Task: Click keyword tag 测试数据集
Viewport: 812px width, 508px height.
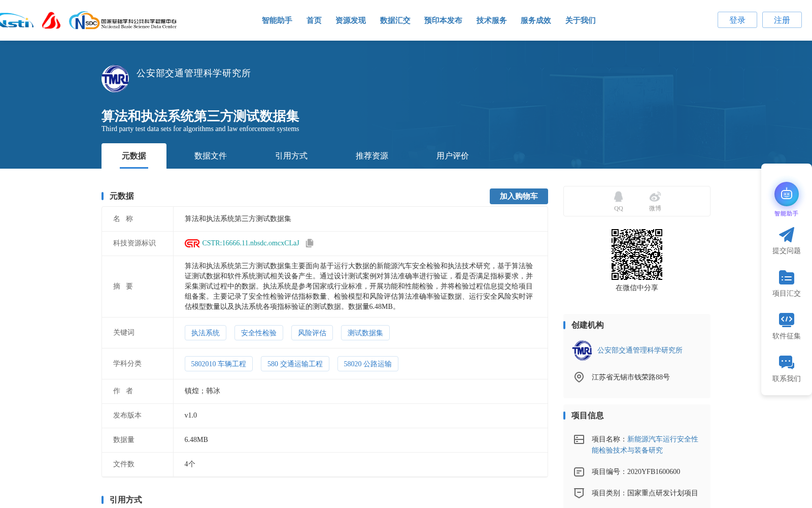Action: point(365,333)
